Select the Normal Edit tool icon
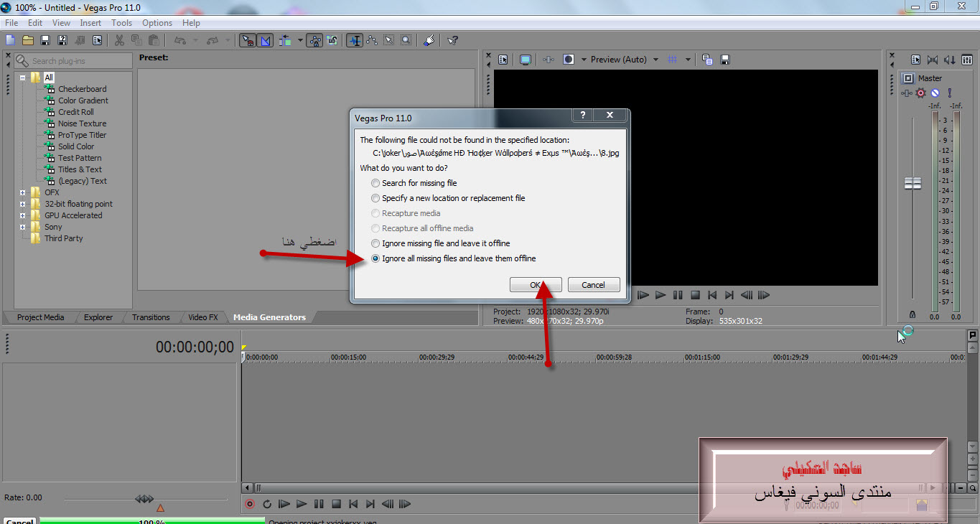Image resolution: width=980 pixels, height=524 pixels. tap(354, 40)
